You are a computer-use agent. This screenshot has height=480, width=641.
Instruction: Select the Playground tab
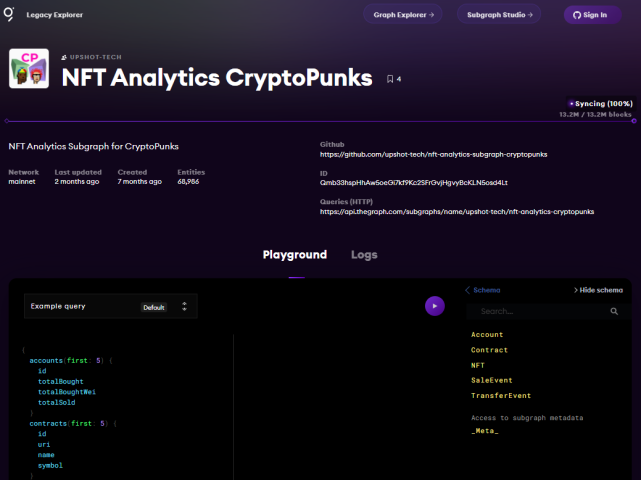pyautogui.click(x=294, y=255)
